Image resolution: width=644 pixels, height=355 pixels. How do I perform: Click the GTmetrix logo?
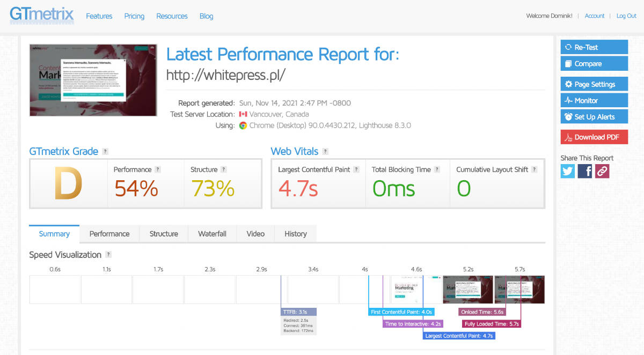pyautogui.click(x=41, y=15)
